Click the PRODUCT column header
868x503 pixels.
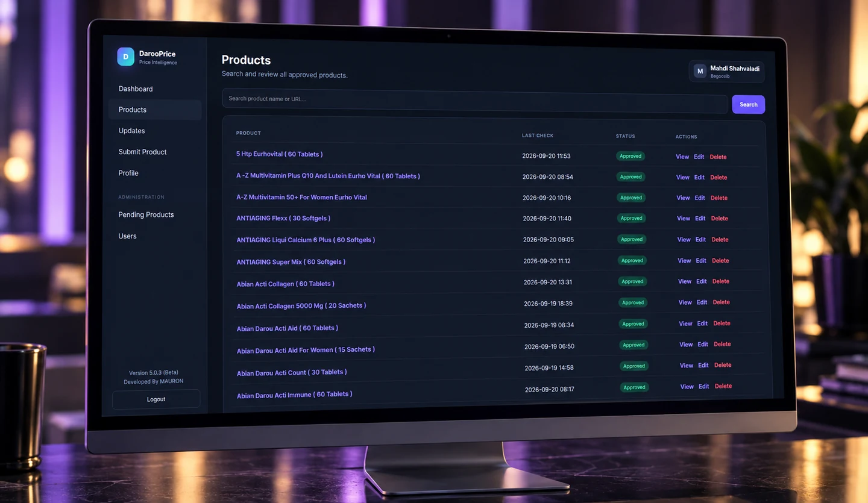click(248, 133)
